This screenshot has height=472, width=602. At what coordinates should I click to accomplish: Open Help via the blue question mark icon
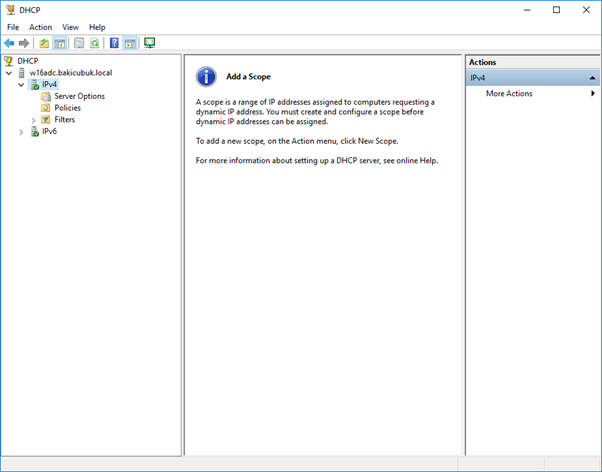[114, 43]
